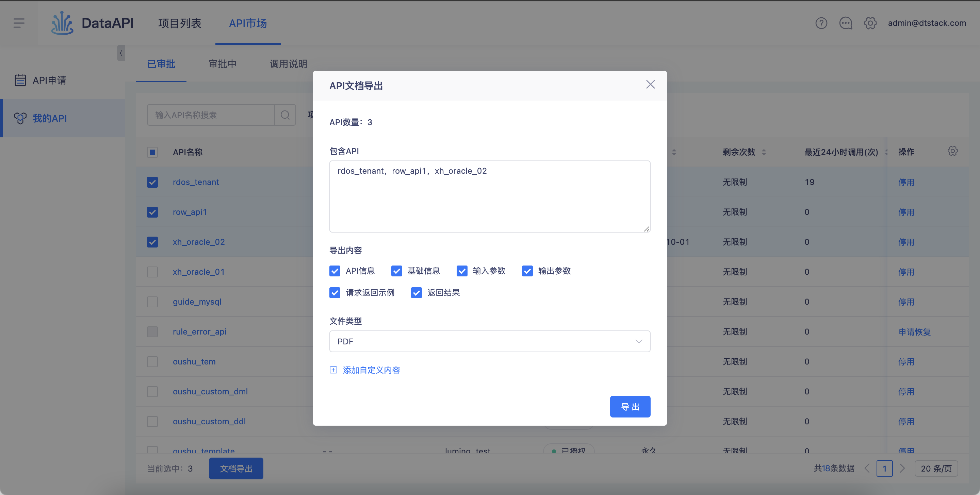Image resolution: width=980 pixels, height=495 pixels.
Task: Open the chat message icon
Action: click(846, 23)
